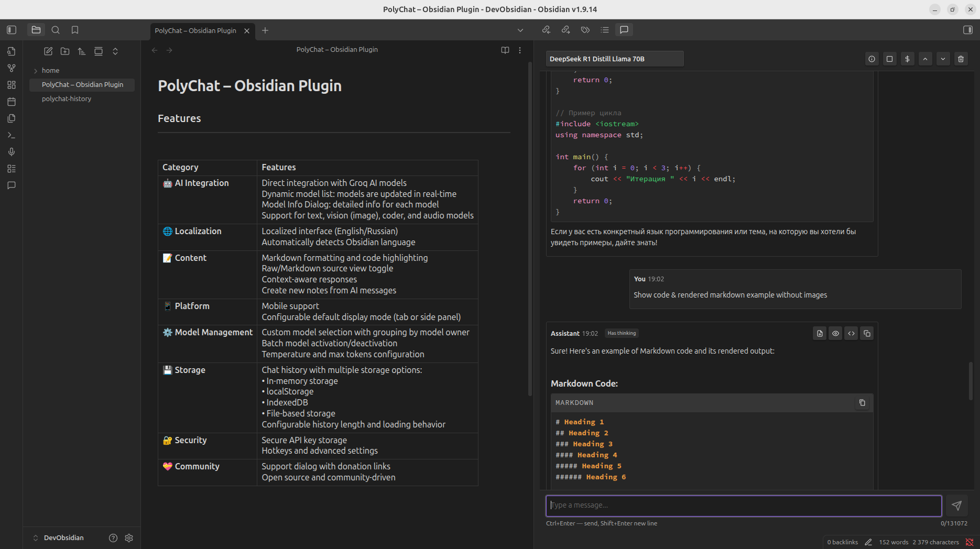
Task: Open Obsidian settings
Action: tap(129, 538)
